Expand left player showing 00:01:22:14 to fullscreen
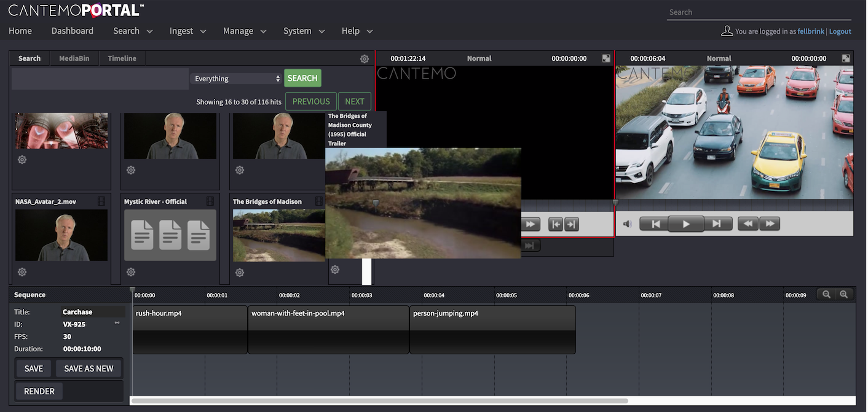Viewport: 868px width, 412px height. pos(606,58)
